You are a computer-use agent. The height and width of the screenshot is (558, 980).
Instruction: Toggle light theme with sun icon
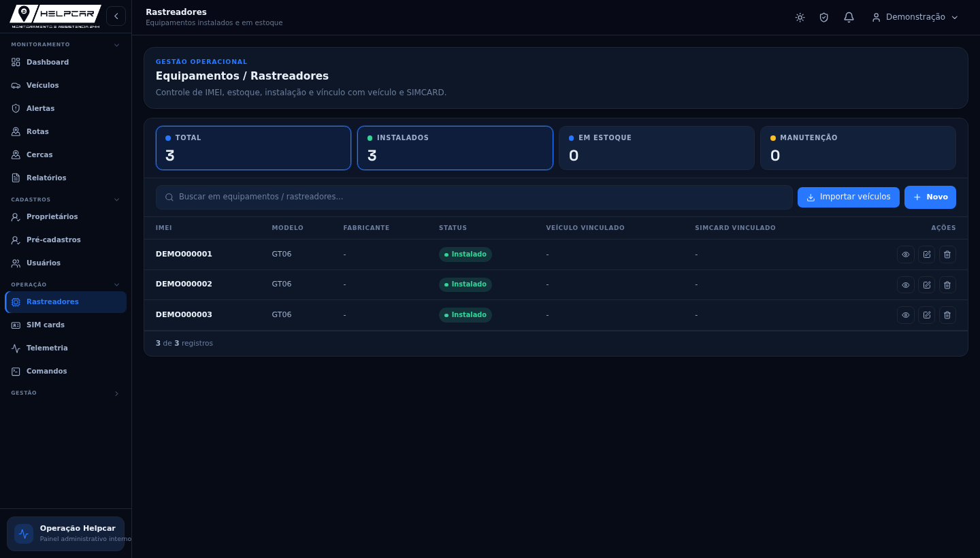tap(800, 17)
